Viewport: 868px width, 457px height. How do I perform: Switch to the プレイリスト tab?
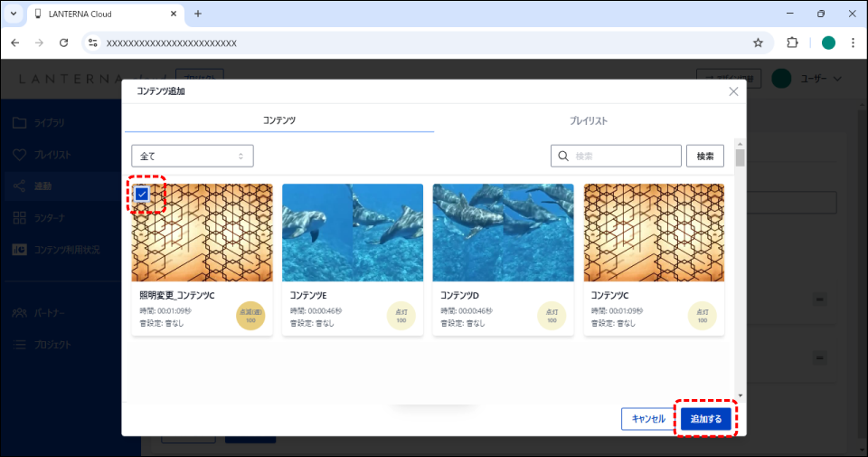pyautogui.click(x=589, y=119)
